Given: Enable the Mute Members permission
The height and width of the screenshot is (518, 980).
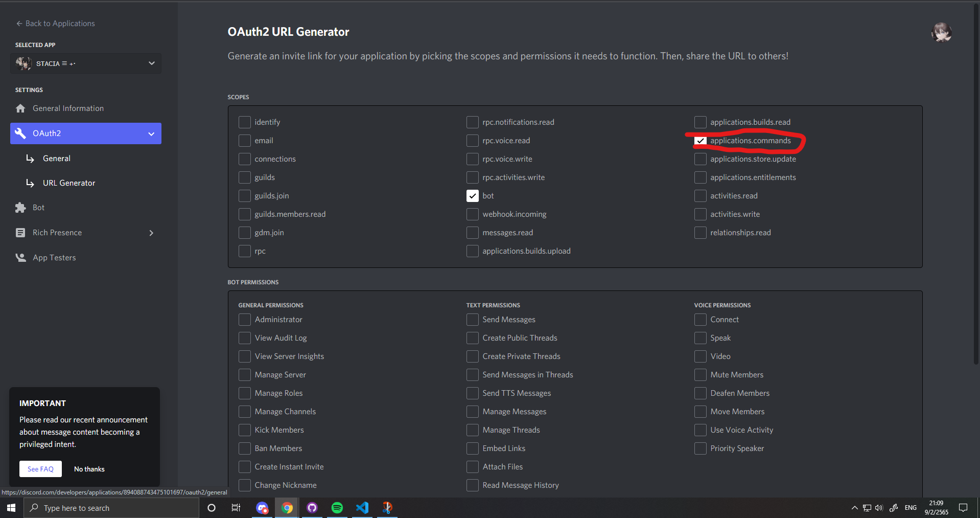Looking at the screenshot, I should click(701, 375).
